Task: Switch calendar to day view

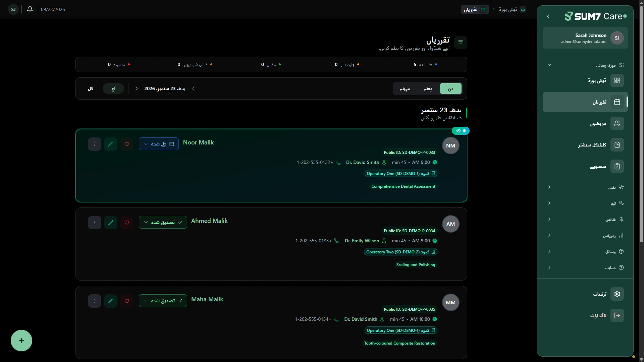Action: (x=450, y=88)
